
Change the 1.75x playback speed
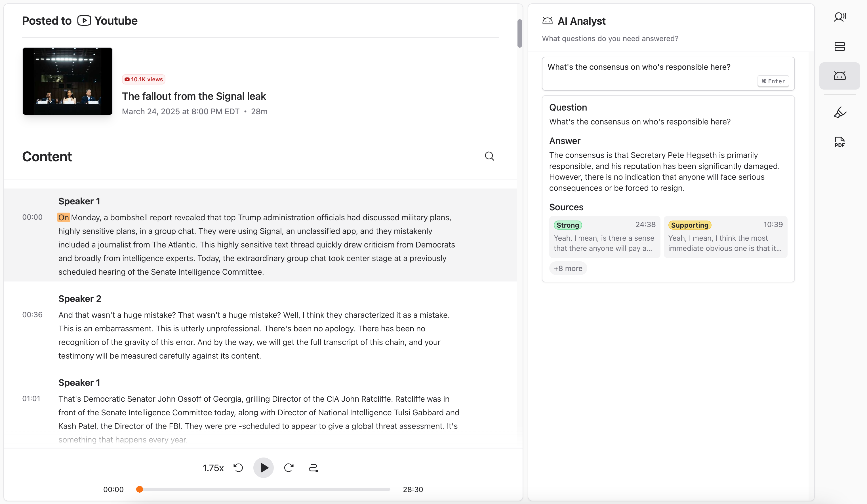click(213, 468)
